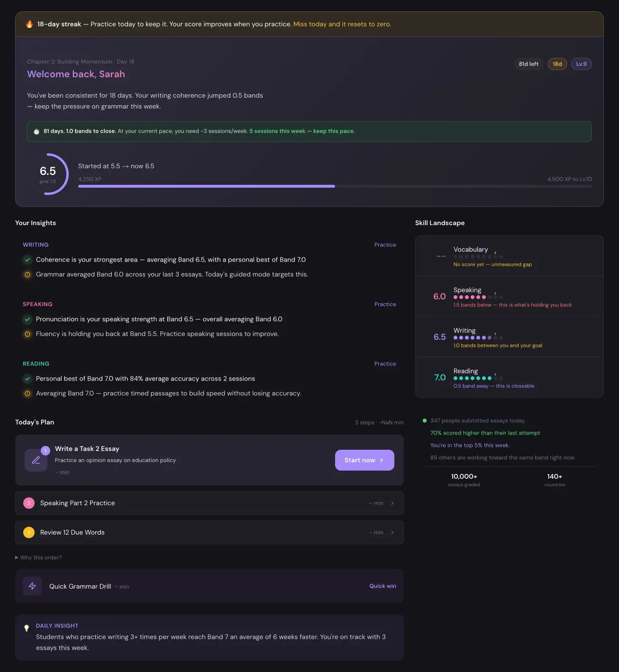Click the checkmark next to Pronunciation insight
The image size is (619, 672).
27,319
